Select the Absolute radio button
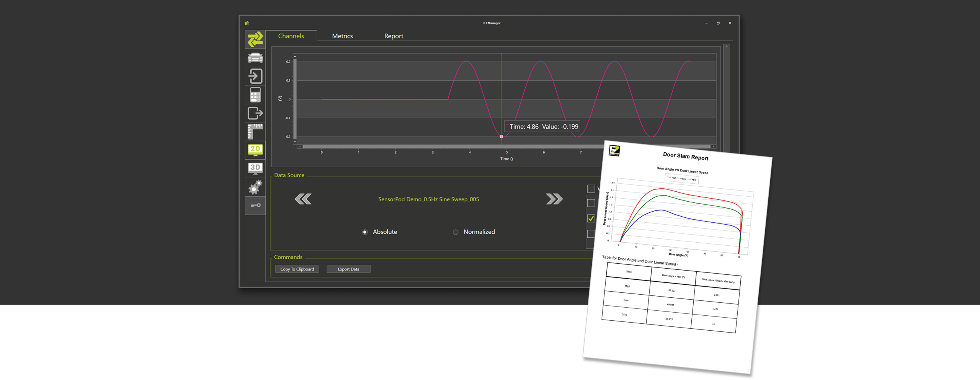The width and height of the screenshot is (980, 380). 365,232
